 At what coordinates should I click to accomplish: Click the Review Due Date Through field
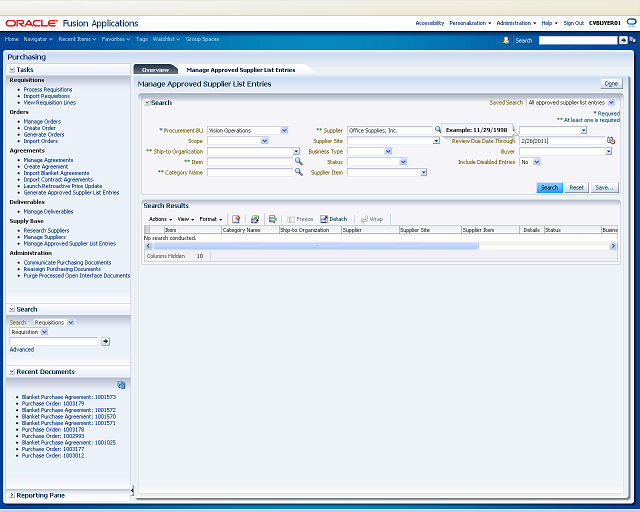click(562, 141)
